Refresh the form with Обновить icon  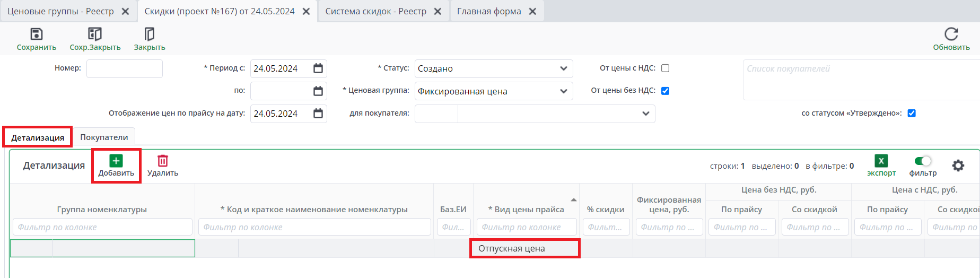click(951, 34)
